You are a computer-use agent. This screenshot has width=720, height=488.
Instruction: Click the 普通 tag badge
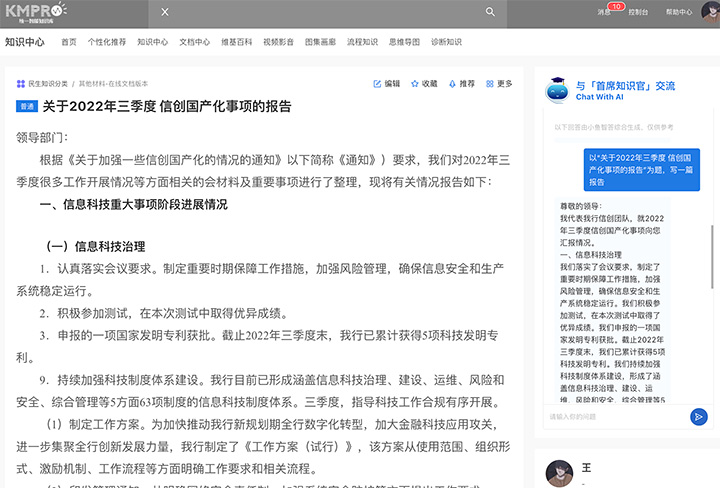(x=27, y=107)
